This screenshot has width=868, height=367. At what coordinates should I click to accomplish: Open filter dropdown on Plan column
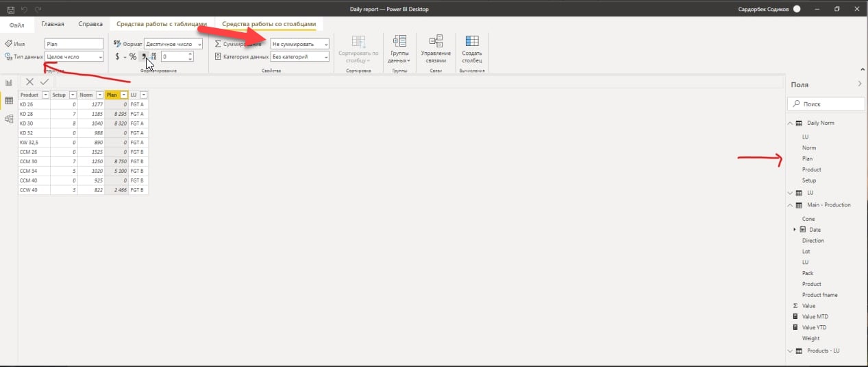(123, 95)
